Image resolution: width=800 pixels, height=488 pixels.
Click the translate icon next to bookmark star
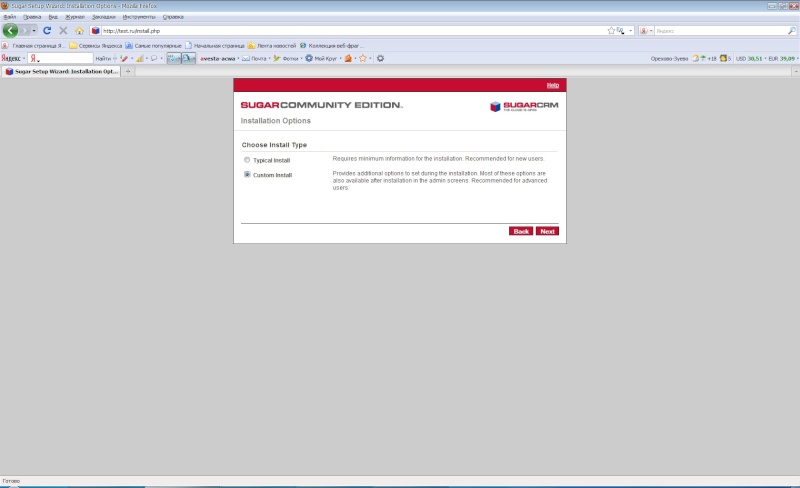click(x=620, y=31)
